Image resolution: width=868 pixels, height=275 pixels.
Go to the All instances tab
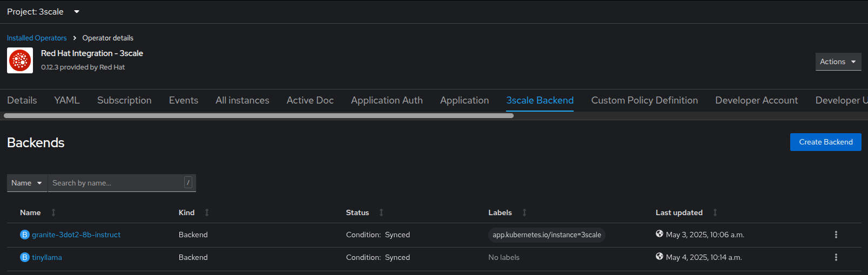pos(243,100)
